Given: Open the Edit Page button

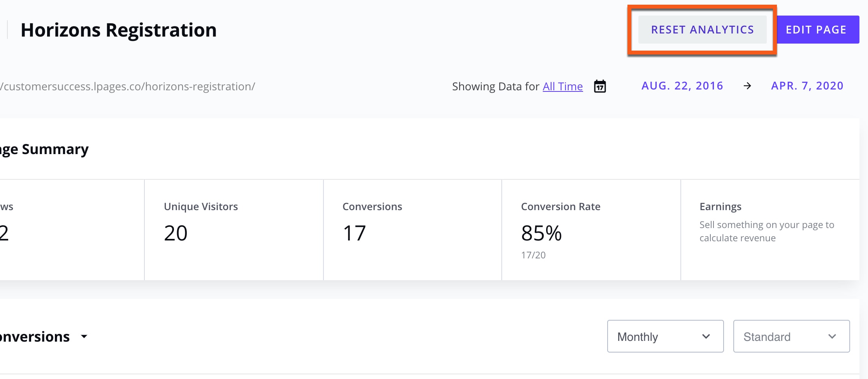Looking at the screenshot, I should click(818, 30).
